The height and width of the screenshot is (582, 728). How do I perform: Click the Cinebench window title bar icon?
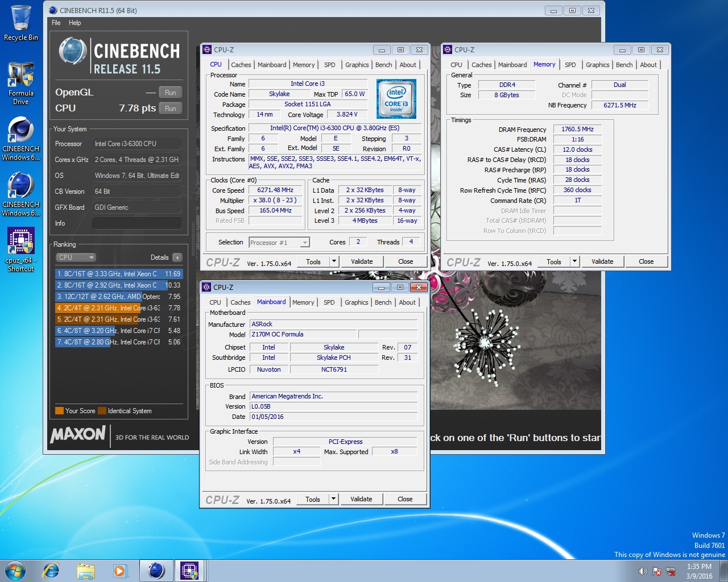(x=53, y=10)
